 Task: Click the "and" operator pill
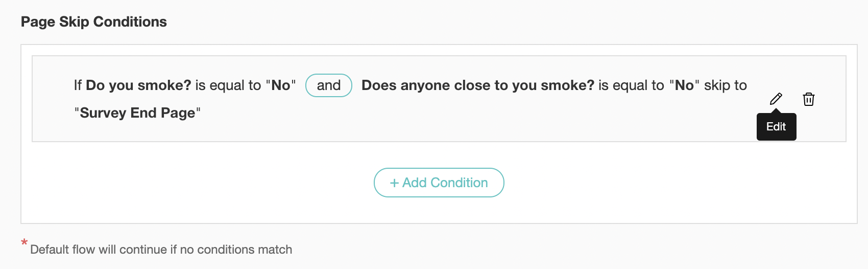click(x=329, y=85)
